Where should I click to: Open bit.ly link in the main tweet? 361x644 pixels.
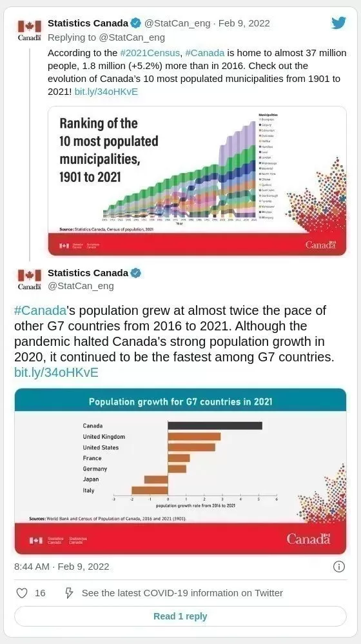pyautogui.click(x=56, y=372)
